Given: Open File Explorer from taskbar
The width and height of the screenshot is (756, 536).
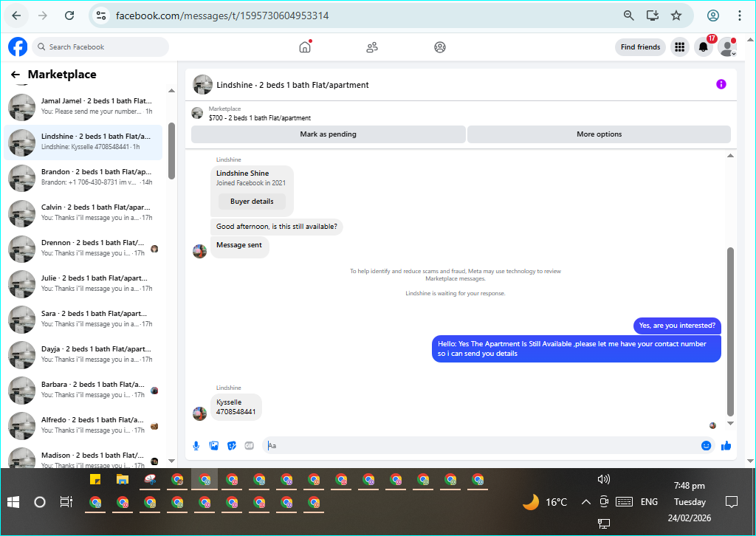Looking at the screenshot, I should click(123, 480).
